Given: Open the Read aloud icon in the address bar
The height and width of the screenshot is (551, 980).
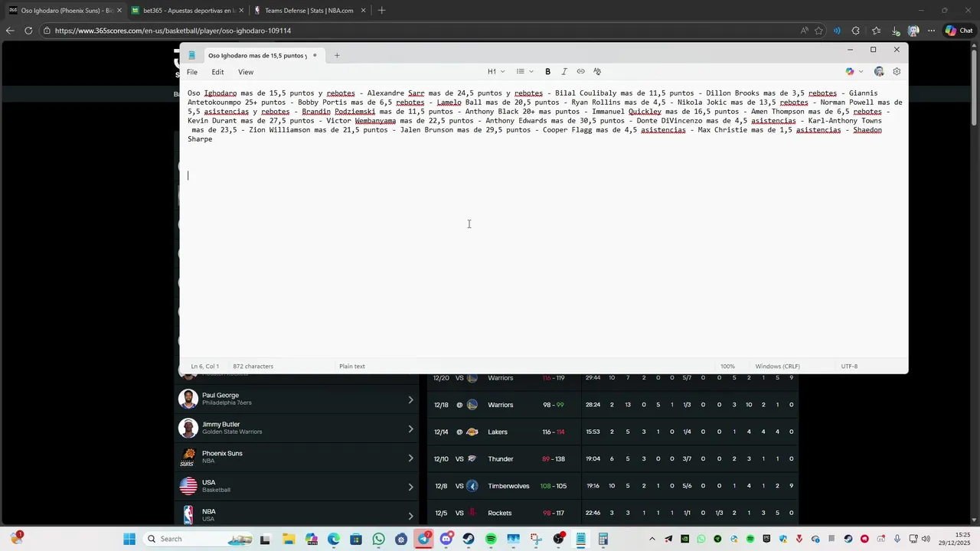Looking at the screenshot, I should [x=804, y=31].
